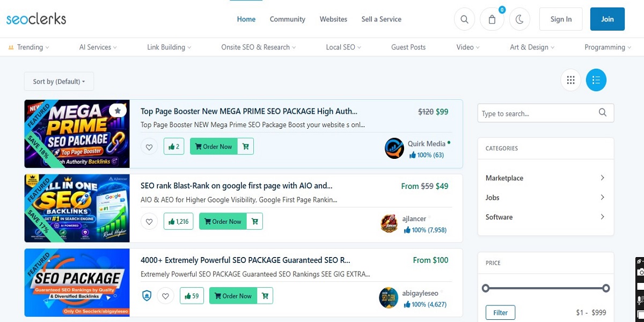Open the Guest Posts category
Image resolution: width=644 pixels, height=322 pixels.
click(x=408, y=47)
